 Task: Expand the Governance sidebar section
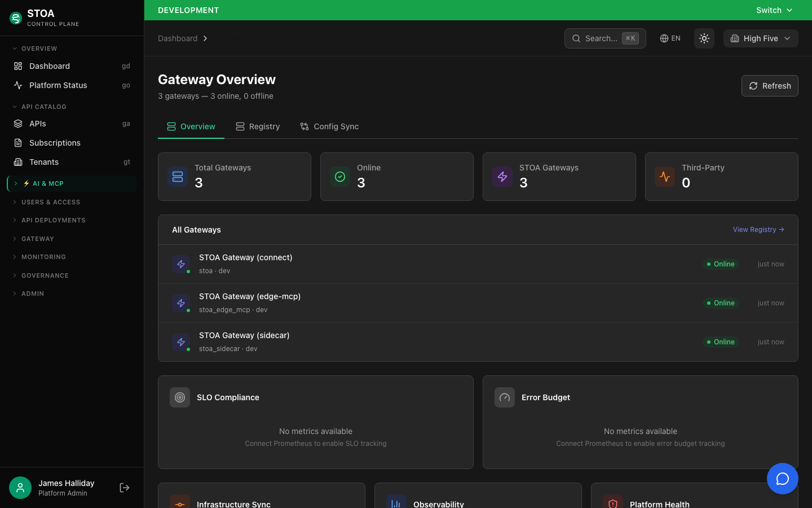coord(72,275)
